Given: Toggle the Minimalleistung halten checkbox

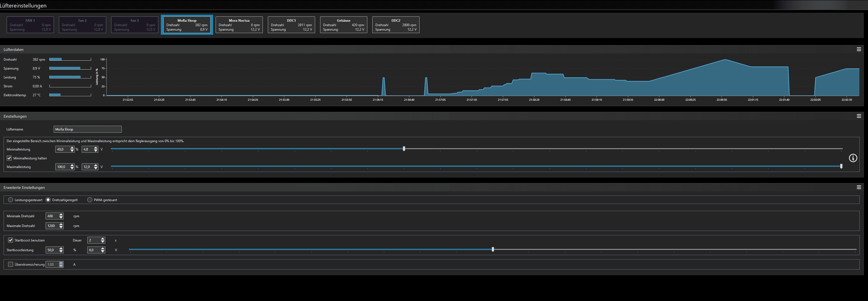Looking at the screenshot, I should (x=9, y=158).
